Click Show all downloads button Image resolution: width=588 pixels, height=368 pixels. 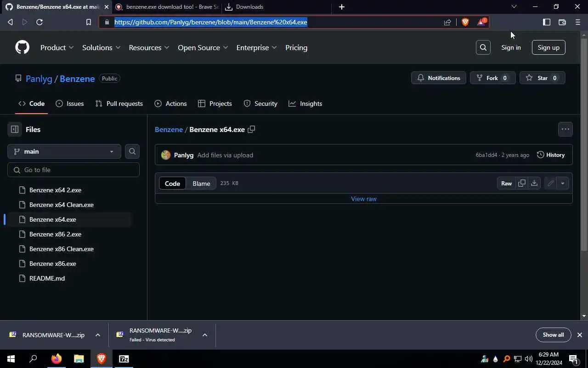pos(553,335)
